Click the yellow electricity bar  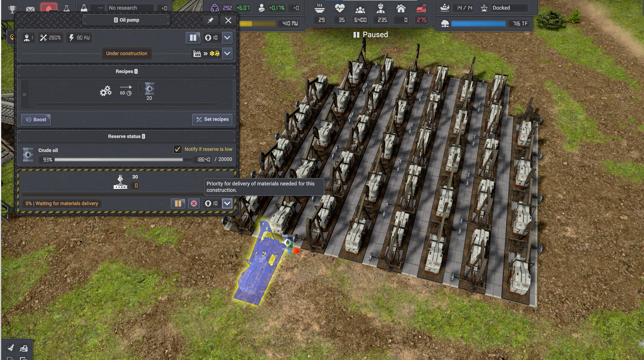(257, 23)
